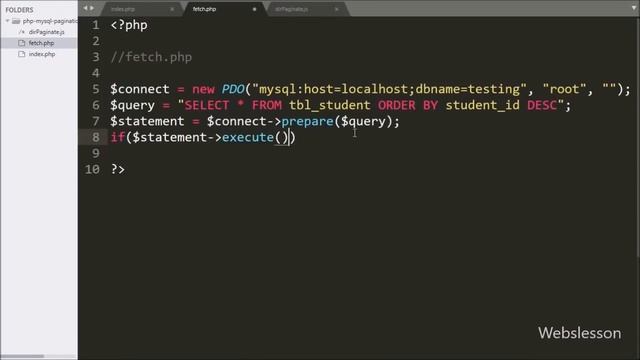Click the if keyword on line 8
640x360 pixels.
118,137
